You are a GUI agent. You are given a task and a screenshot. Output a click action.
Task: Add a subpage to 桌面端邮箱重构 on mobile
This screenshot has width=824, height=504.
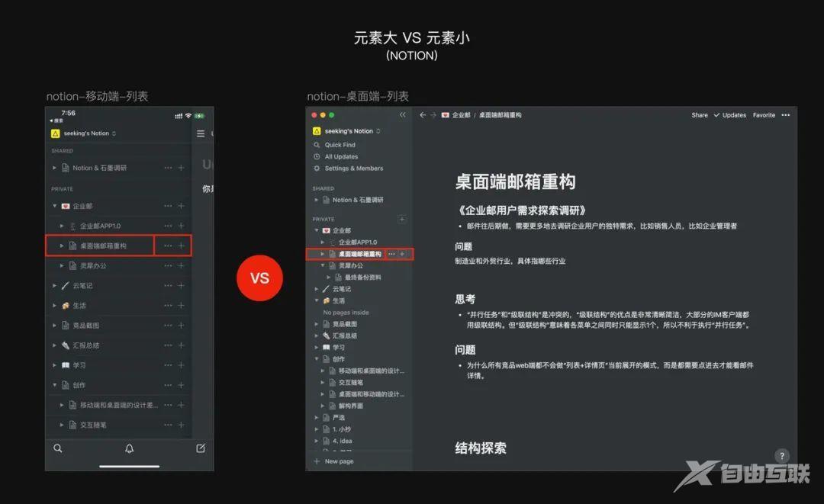(x=181, y=246)
